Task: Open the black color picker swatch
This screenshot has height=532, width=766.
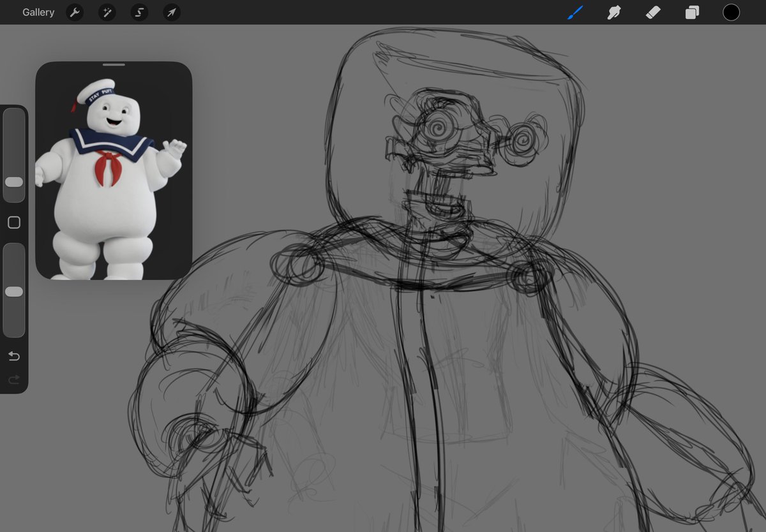Action: 731,12
